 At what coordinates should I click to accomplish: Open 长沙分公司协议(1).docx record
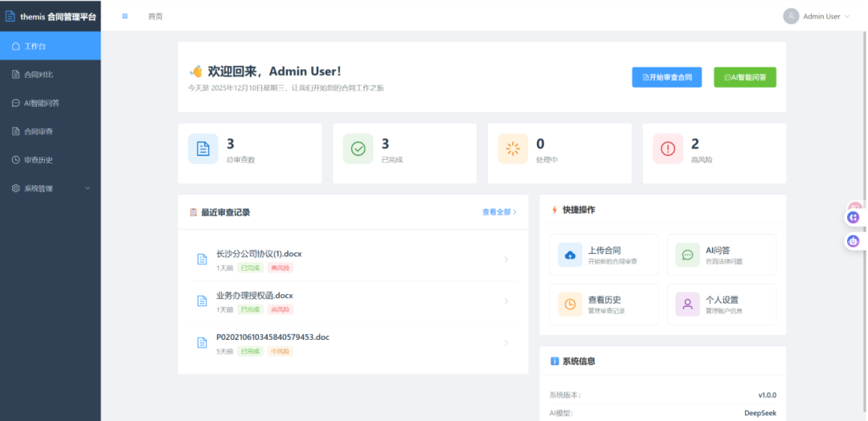(353, 260)
